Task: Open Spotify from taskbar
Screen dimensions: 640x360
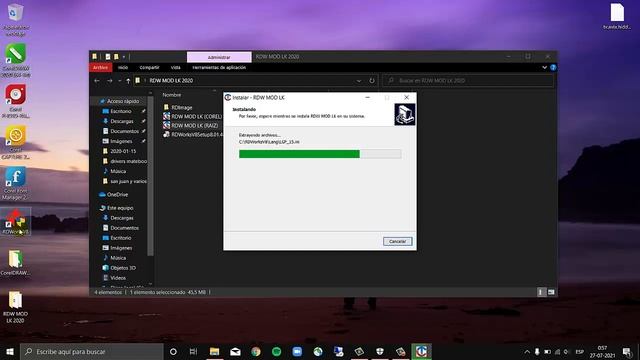Action: click(276, 351)
